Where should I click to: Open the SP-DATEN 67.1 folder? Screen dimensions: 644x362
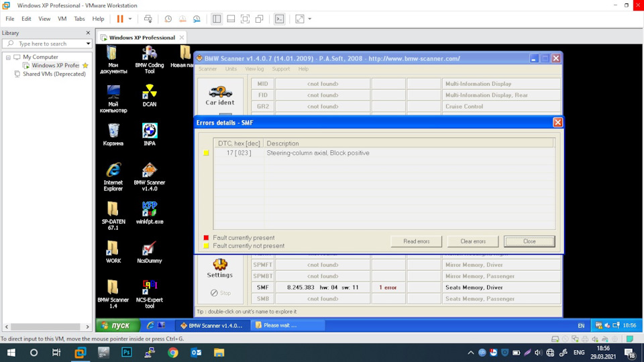113,216
